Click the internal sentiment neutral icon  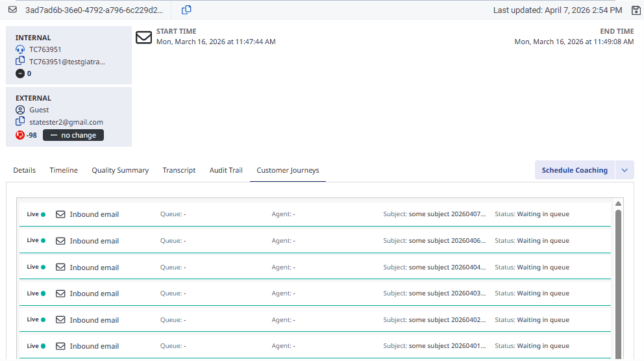click(20, 73)
